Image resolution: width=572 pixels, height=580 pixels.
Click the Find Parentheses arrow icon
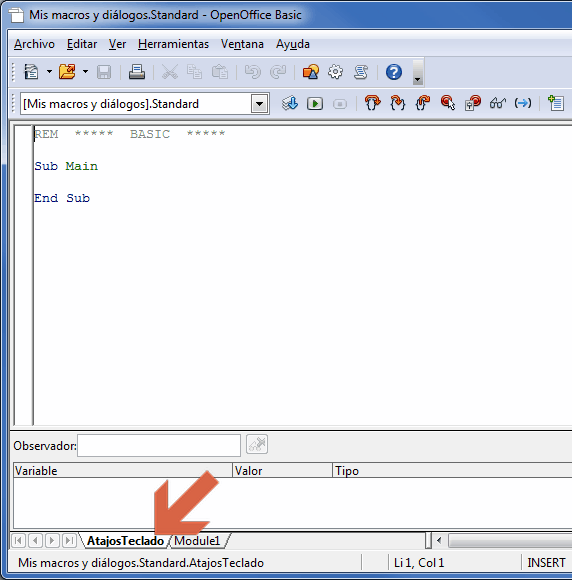[522, 103]
